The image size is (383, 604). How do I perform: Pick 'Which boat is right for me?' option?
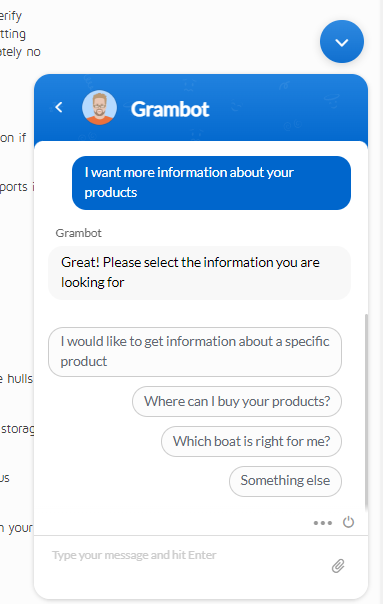click(251, 441)
